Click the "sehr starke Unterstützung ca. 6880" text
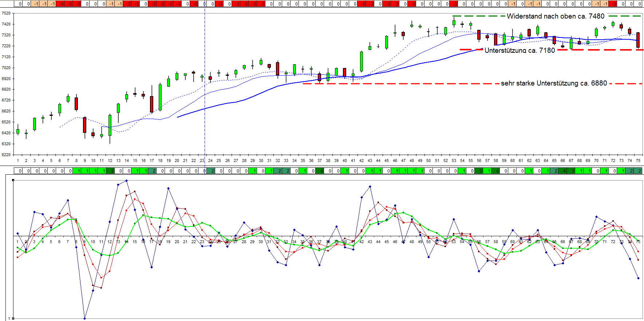Viewport: 644px width, 321px height. [x=554, y=83]
